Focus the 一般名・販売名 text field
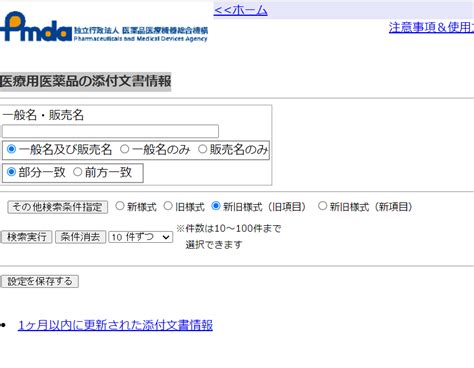 click(110, 131)
